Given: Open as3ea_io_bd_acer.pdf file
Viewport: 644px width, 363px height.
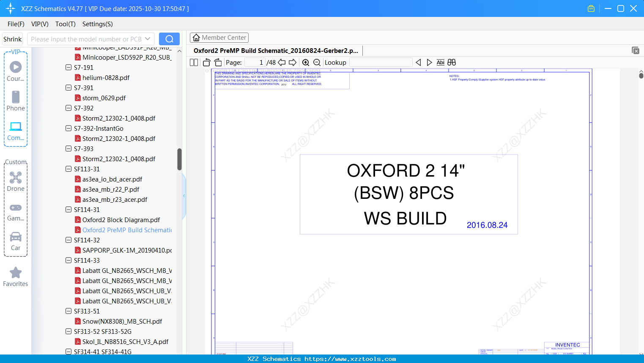Looking at the screenshot, I should click(112, 179).
